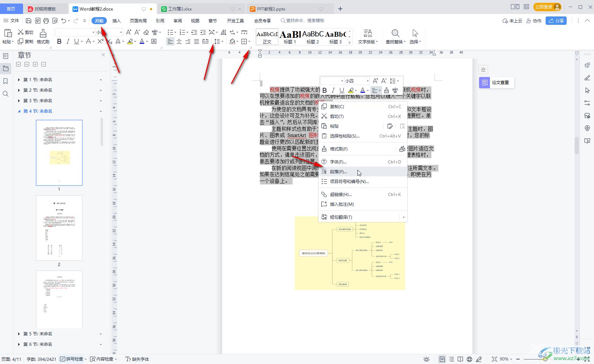Image resolution: width=594 pixels, height=364 pixels.
Task: Click the Bold button in the ribbon
Action: (x=59, y=41)
